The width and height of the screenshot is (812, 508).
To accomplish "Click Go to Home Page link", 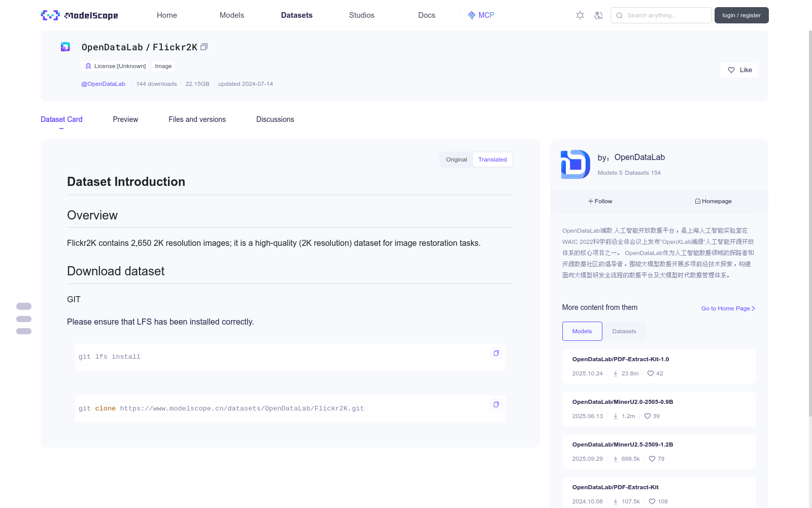I will coord(728,308).
